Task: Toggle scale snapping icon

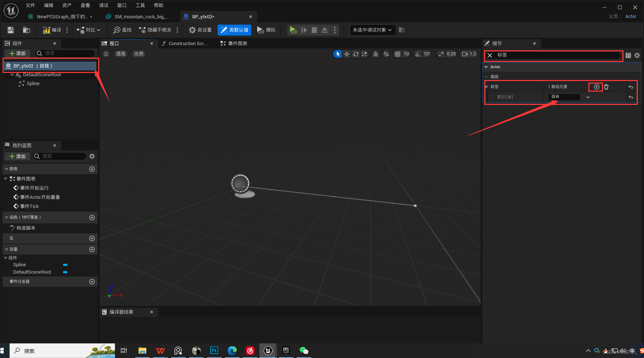Action: click(441, 54)
